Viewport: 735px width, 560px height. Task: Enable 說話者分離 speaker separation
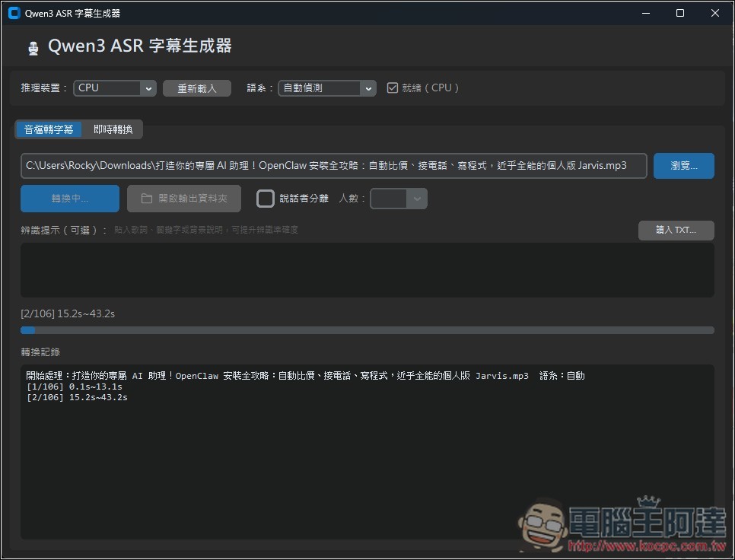[266, 198]
